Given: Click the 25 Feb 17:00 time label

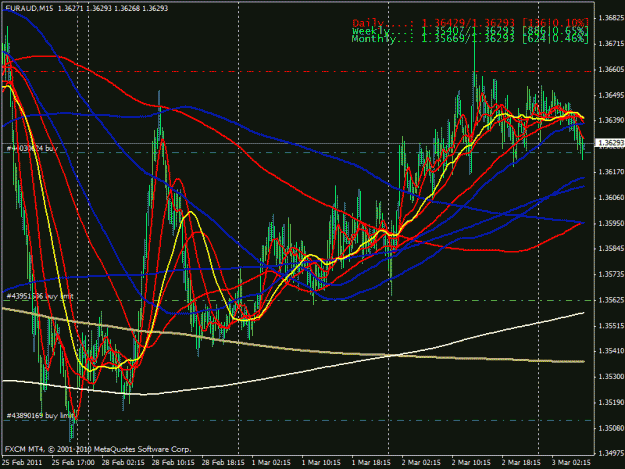Looking at the screenshot, I should coord(73,463).
